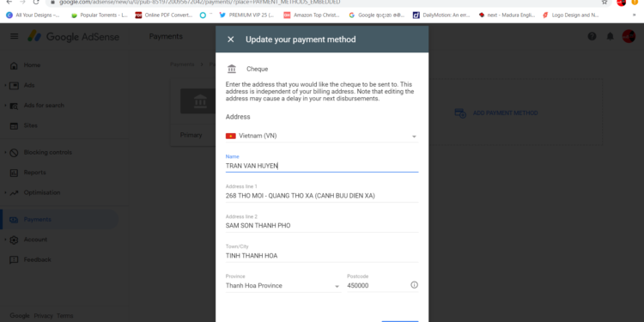The height and width of the screenshot is (322, 644).
Task: Open Optimisation in the sidebar
Action: click(42, 192)
